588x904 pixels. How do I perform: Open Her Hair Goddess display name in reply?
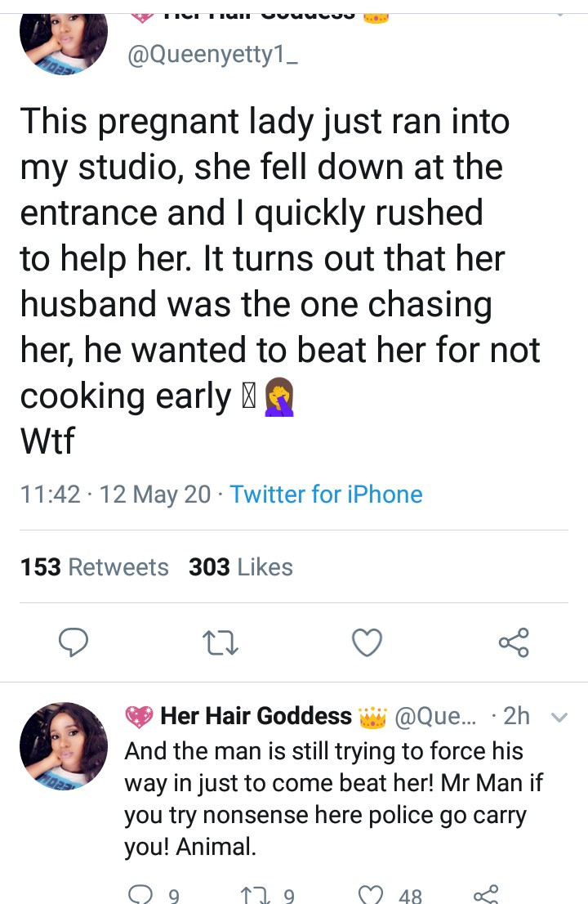(256, 717)
